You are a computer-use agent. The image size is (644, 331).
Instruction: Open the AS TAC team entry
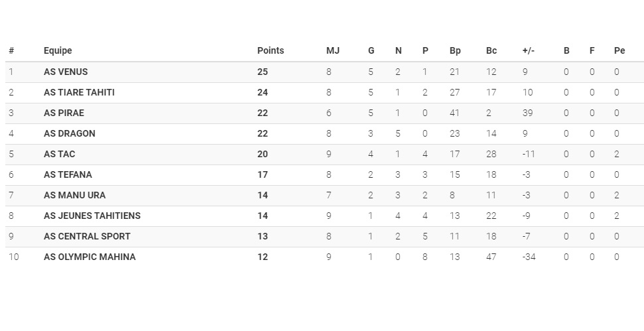pyautogui.click(x=60, y=154)
